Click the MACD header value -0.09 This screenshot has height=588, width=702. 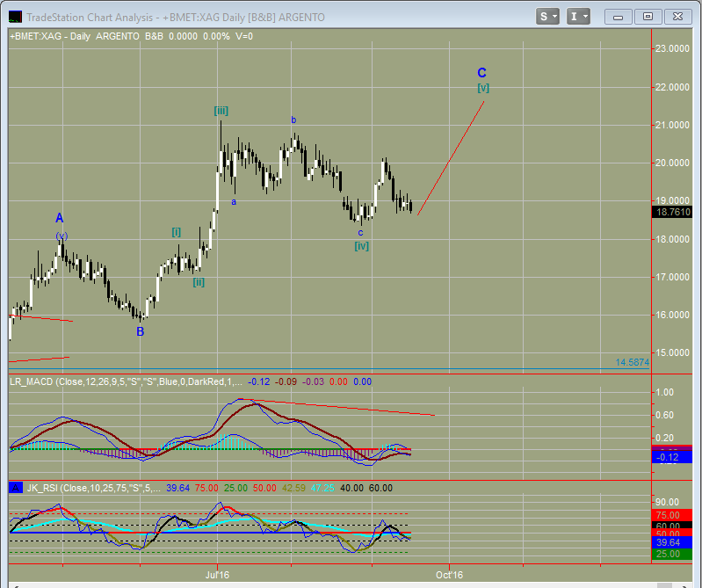point(286,381)
